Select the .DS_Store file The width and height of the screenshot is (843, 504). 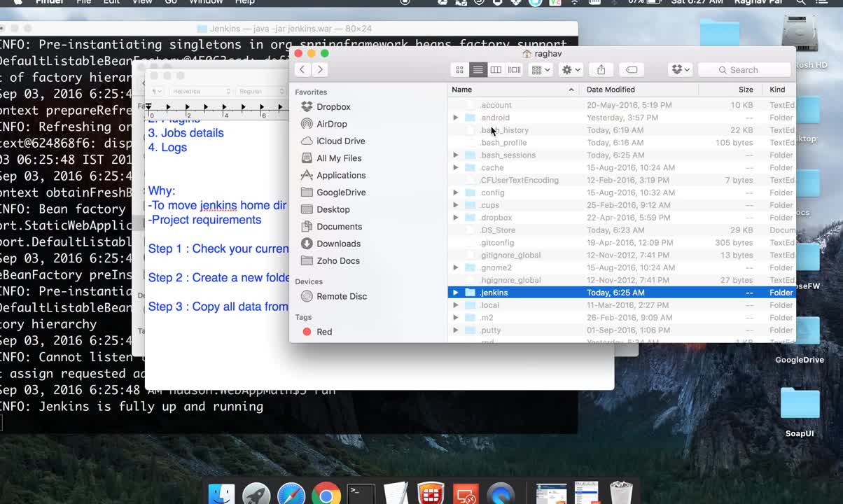[622, 230]
